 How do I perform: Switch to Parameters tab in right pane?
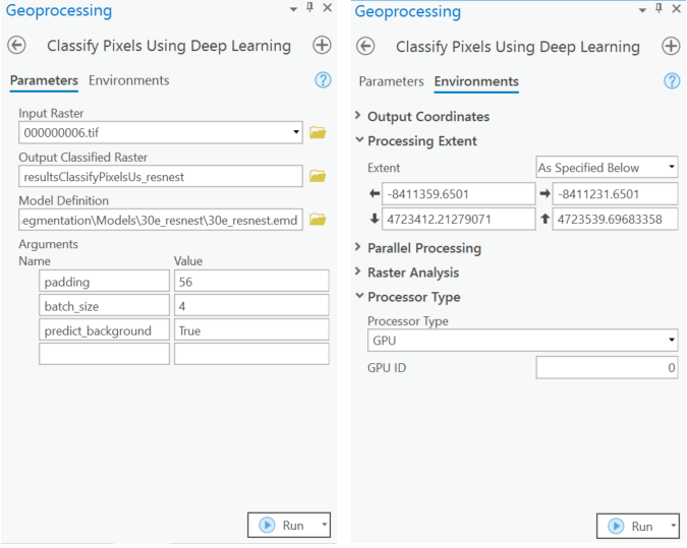pyautogui.click(x=391, y=82)
